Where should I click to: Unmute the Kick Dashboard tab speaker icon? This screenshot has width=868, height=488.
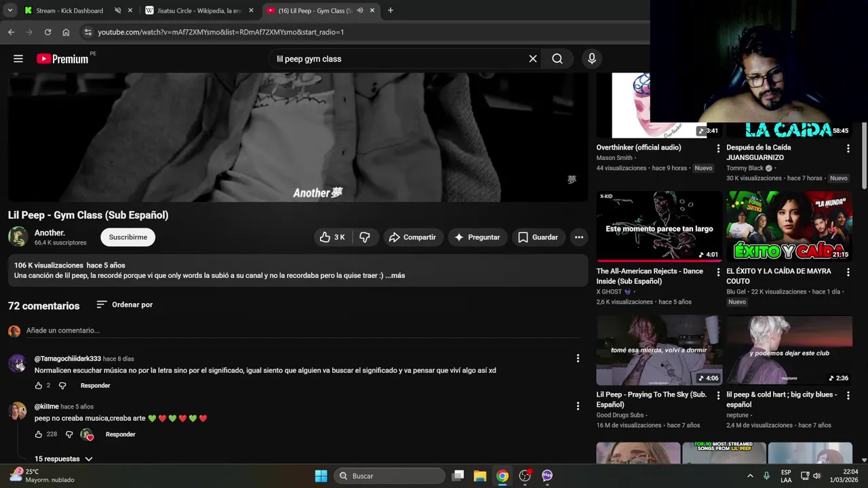pyautogui.click(x=118, y=11)
